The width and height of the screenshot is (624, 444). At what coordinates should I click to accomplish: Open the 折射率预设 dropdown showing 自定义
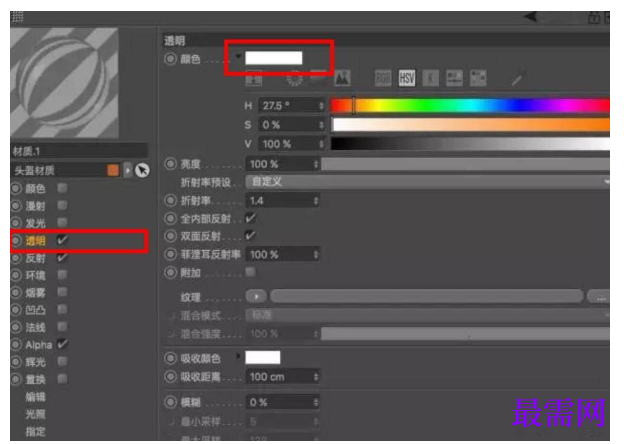click(427, 182)
